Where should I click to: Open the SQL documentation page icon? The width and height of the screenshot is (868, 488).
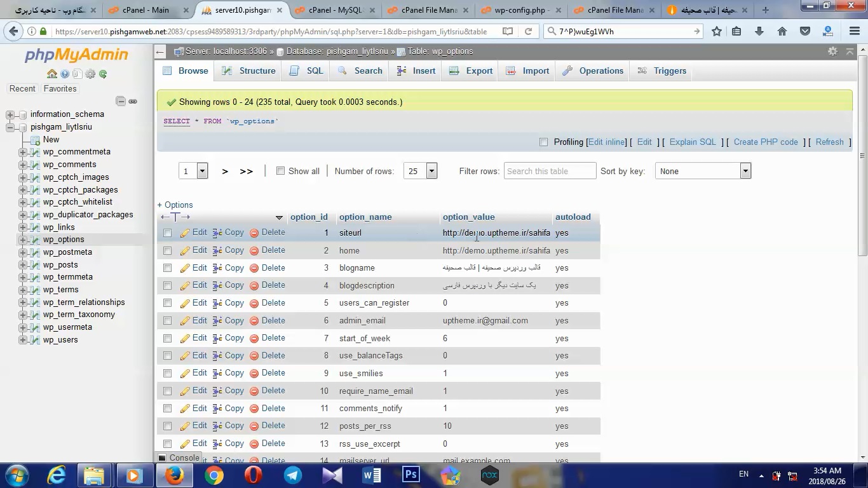pos(78,74)
